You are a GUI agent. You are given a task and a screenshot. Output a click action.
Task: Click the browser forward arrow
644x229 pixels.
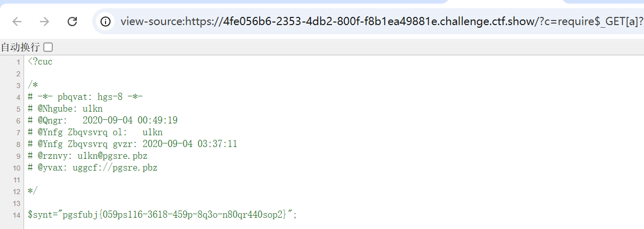click(45, 22)
